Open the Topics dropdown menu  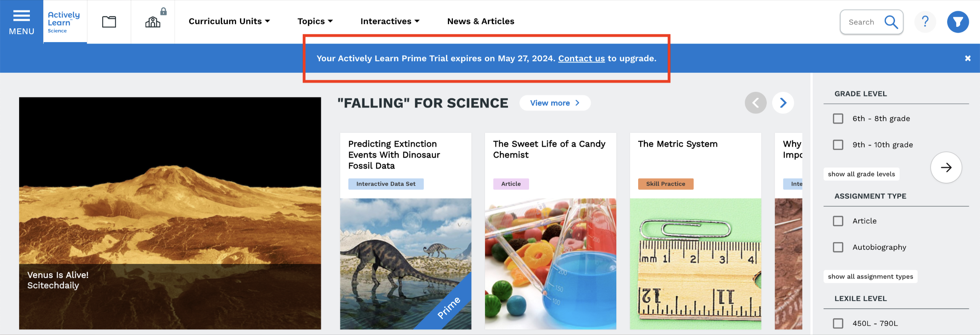[315, 21]
